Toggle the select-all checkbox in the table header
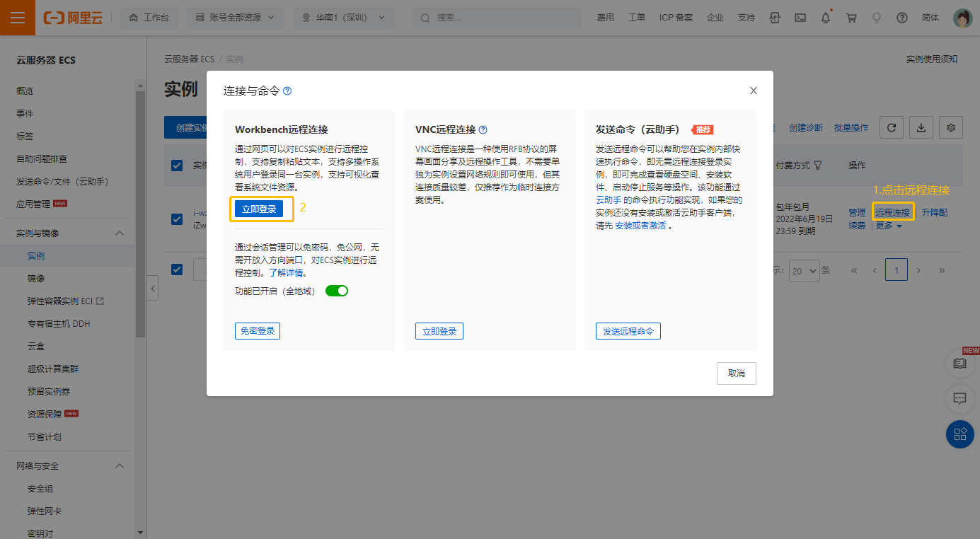Viewport: 980px width, 539px height. pyautogui.click(x=177, y=166)
